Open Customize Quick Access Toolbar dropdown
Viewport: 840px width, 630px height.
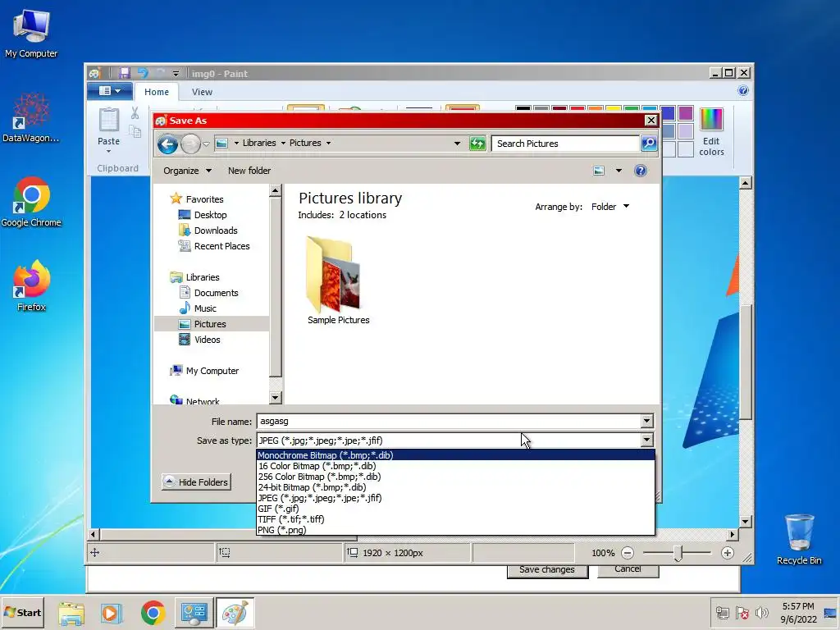coord(176,73)
